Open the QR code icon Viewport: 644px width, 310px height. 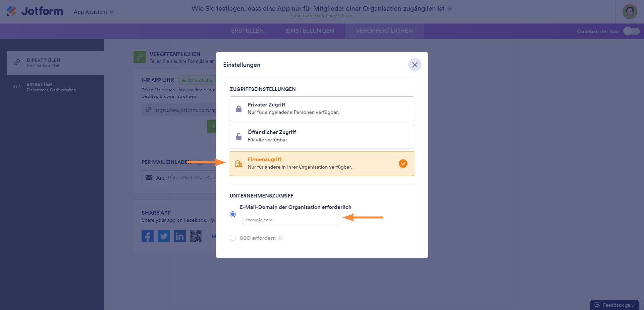click(x=196, y=236)
